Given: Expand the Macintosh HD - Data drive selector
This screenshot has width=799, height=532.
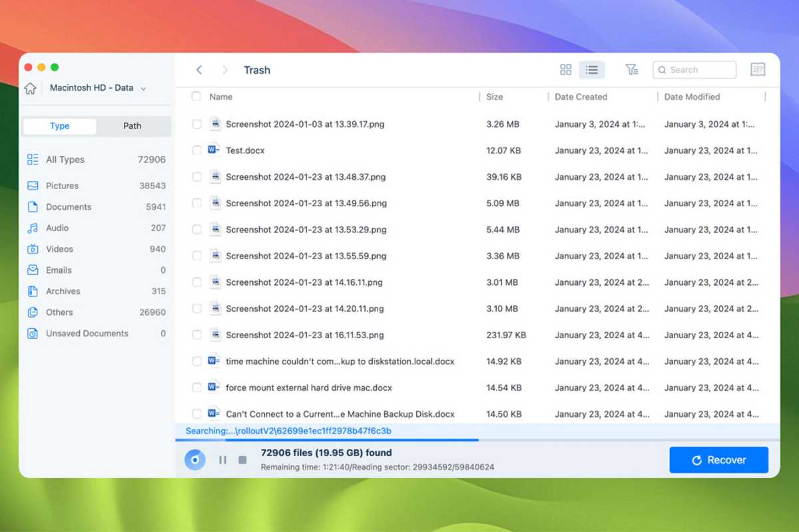Looking at the screenshot, I should (144, 87).
